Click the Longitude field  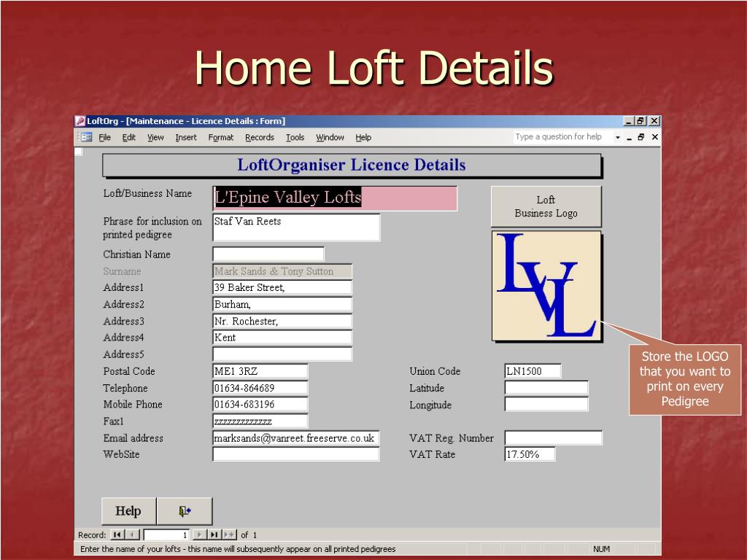(x=546, y=404)
